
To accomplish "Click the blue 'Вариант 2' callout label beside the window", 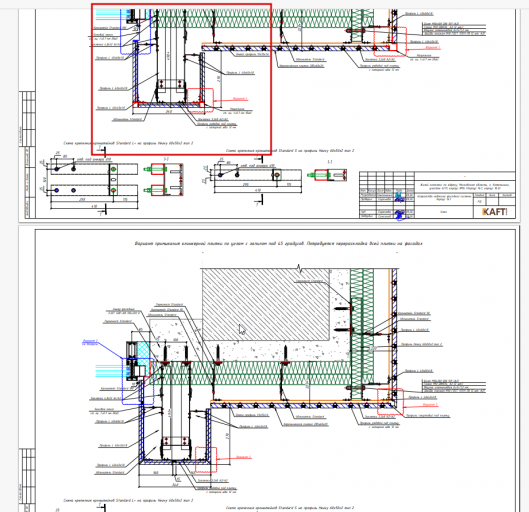I will click(90, 342).
